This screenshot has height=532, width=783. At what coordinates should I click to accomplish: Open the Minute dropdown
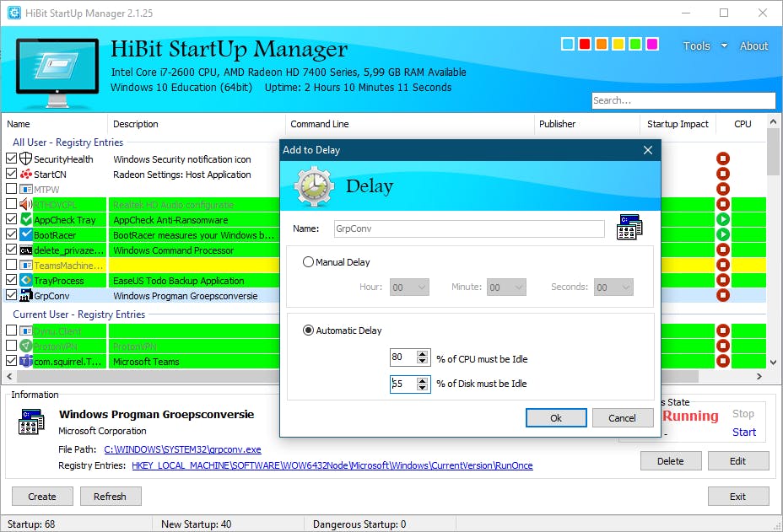coord(506,287)
